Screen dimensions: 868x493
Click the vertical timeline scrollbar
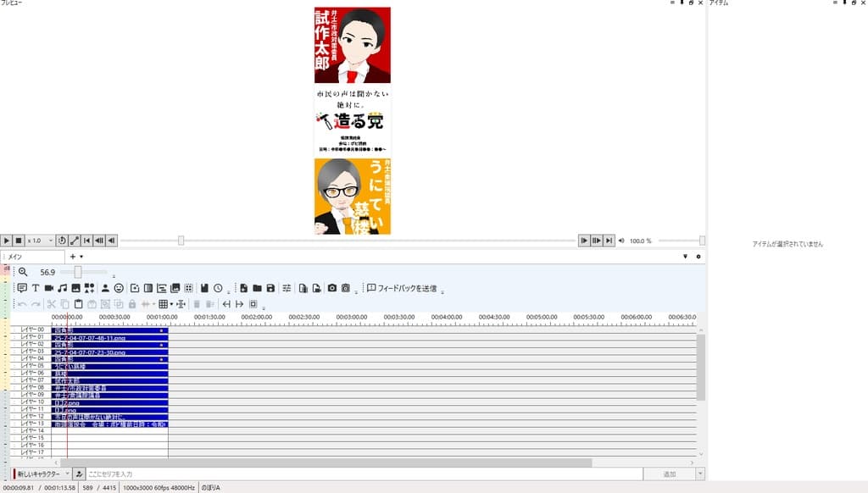tap(701, 366)
